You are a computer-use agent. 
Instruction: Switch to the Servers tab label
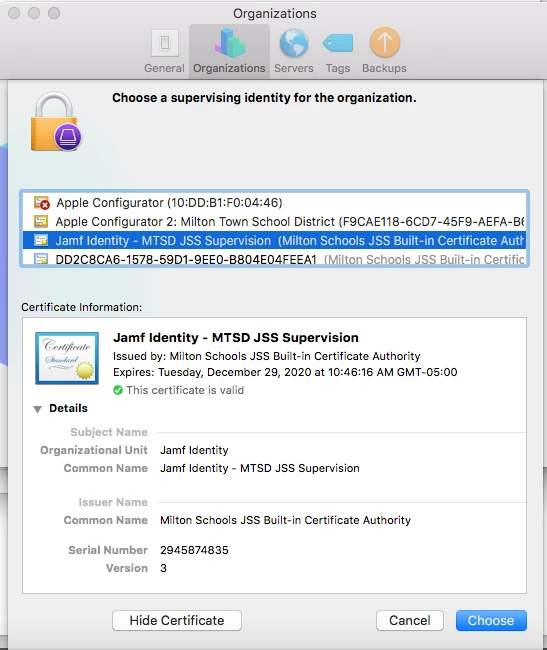[294, 68]
